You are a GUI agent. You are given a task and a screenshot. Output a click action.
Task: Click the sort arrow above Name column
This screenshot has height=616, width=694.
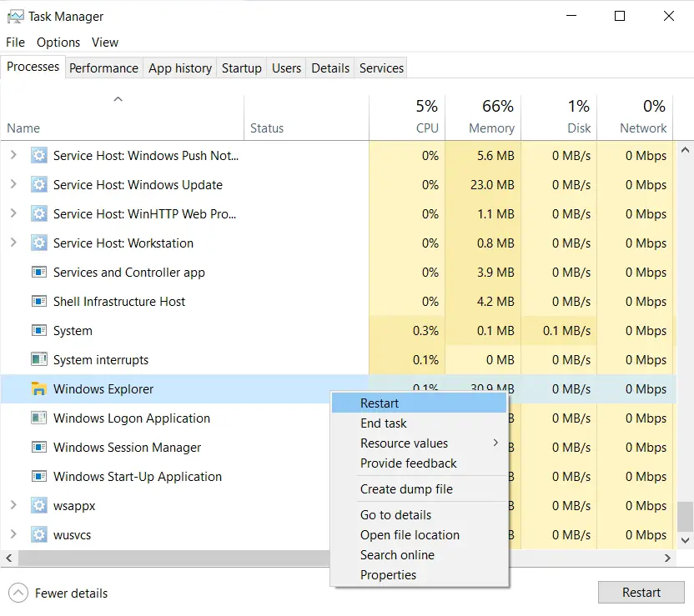pos(118,99)
